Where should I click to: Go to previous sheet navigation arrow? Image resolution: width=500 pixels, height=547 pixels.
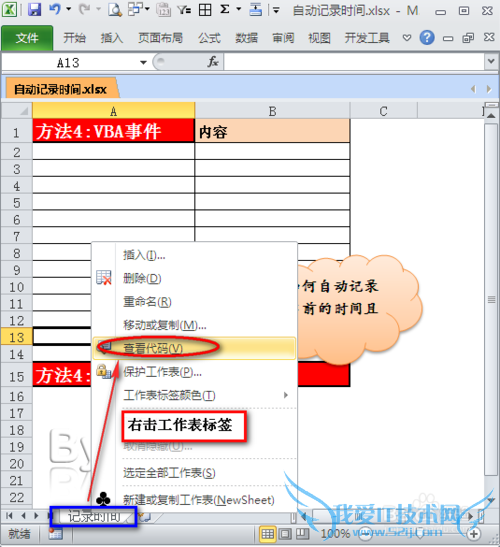[x=23, y=516]
